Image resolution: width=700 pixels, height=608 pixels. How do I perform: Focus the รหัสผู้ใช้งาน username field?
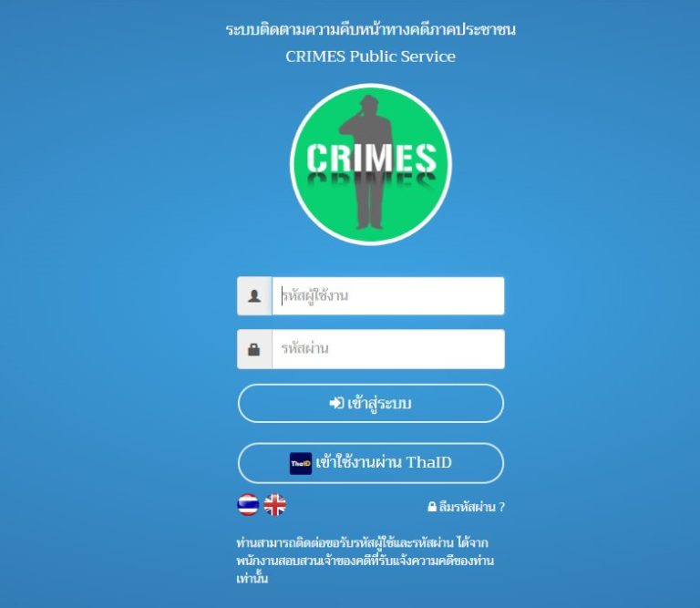(x=388, y=295)
